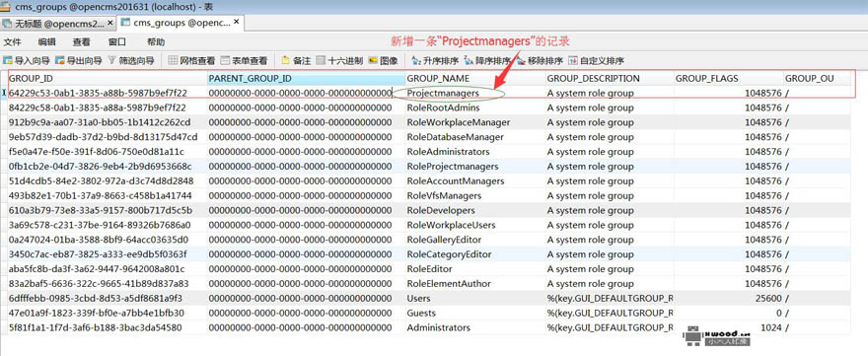Click GROUP_FLAGS value 25600 in Users row

coord(729,299)
